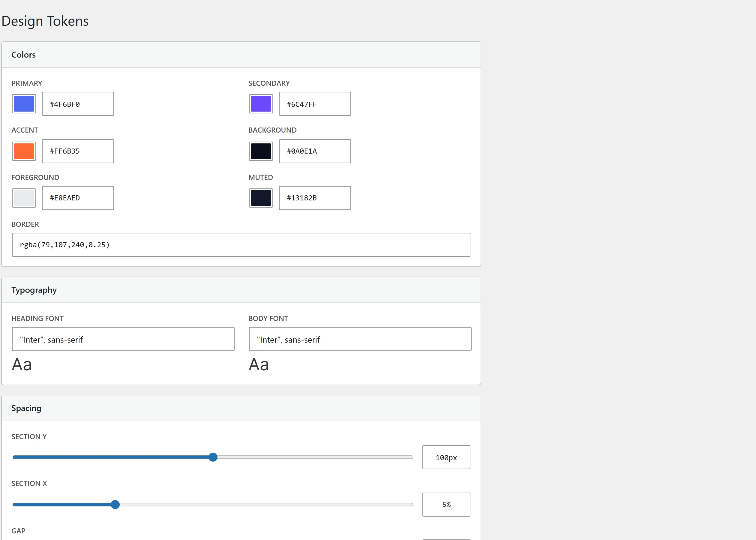Click the Design Tokens page title

(45, 21)
